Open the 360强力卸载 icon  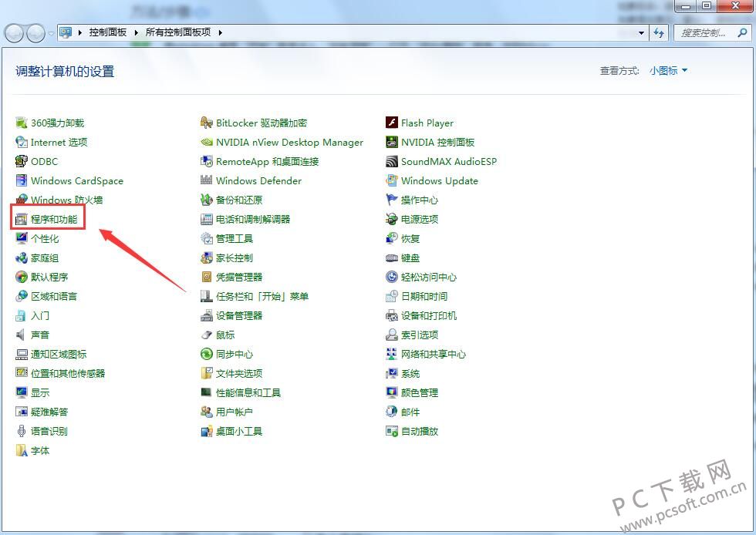[22, 123]
